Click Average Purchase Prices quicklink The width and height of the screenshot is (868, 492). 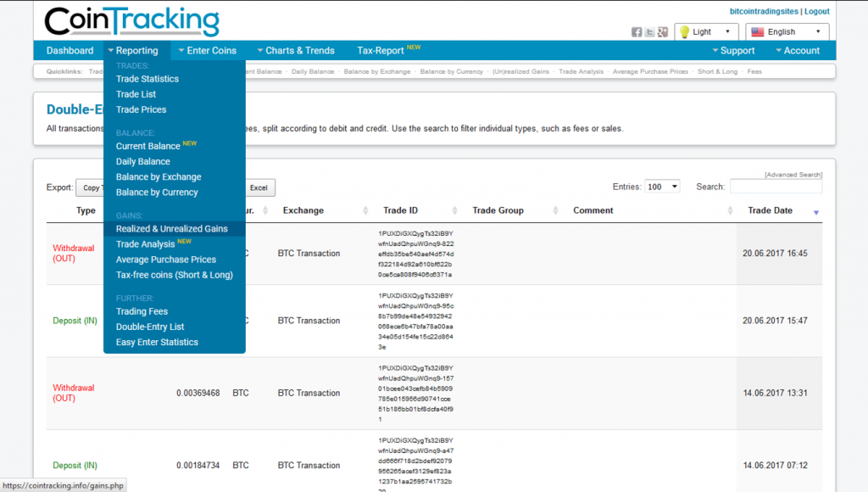[x=650, y=71]
